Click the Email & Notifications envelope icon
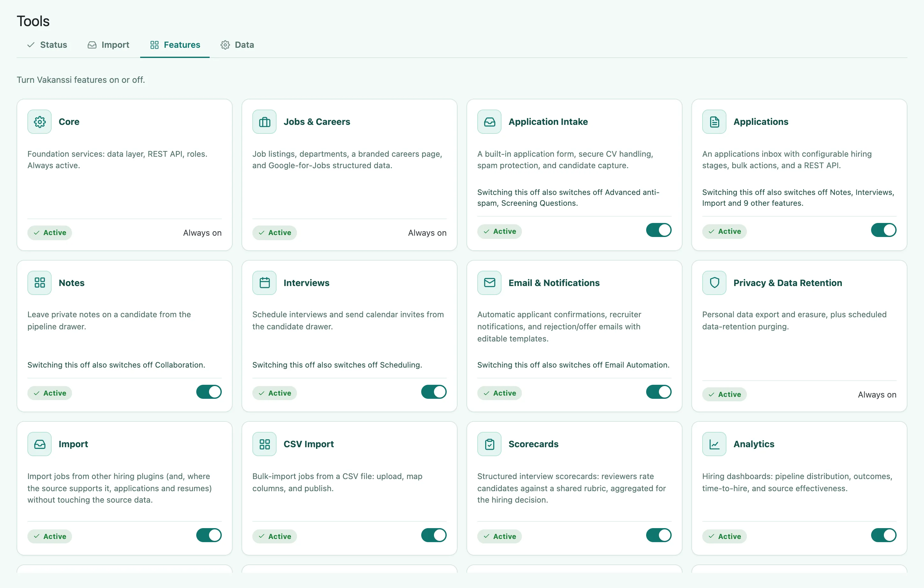924x588 pixels. pos(489,283)
